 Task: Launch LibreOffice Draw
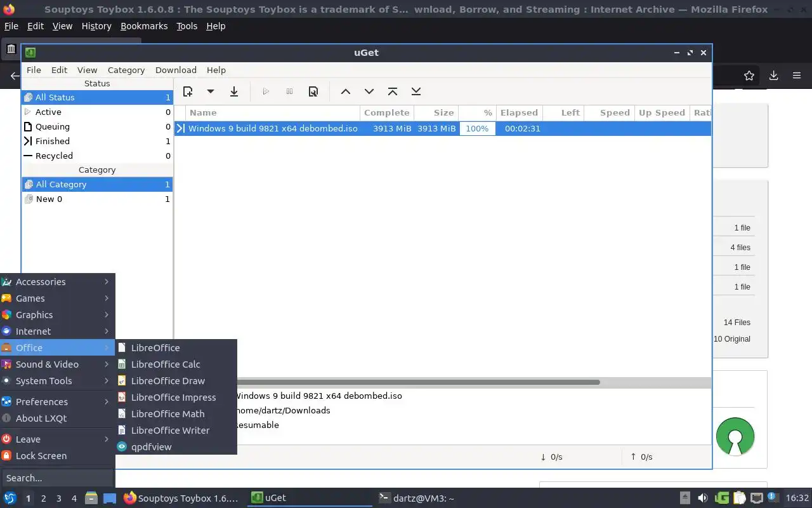pos(176,381)
